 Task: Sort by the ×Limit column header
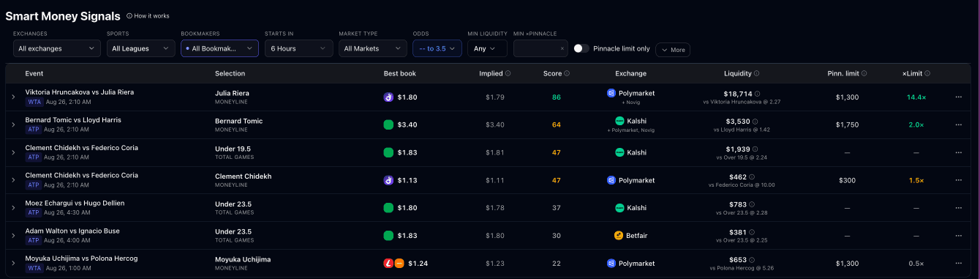(x=912, y=73)
